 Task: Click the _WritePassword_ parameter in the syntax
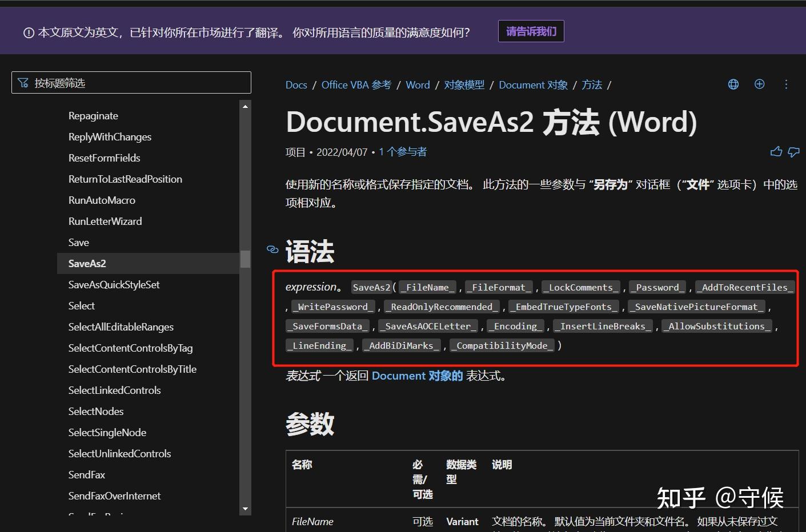333,307
